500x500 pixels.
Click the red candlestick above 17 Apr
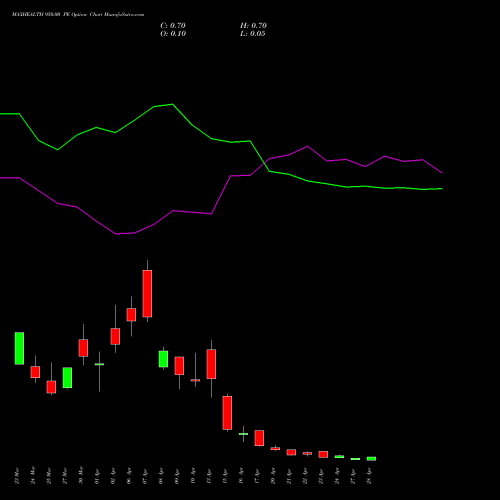pyautogui.click(x=259, y=438)
